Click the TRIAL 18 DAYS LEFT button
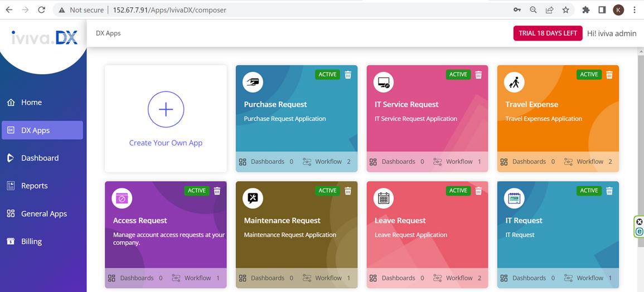The width and height of the screenshot is (644, 292). pyautogui.click(x=548, y=33)
